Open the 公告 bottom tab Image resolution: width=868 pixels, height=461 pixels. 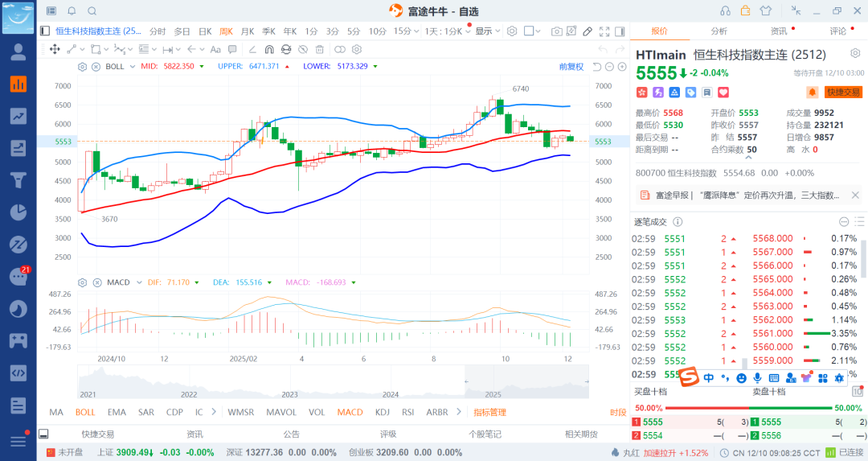291,434
